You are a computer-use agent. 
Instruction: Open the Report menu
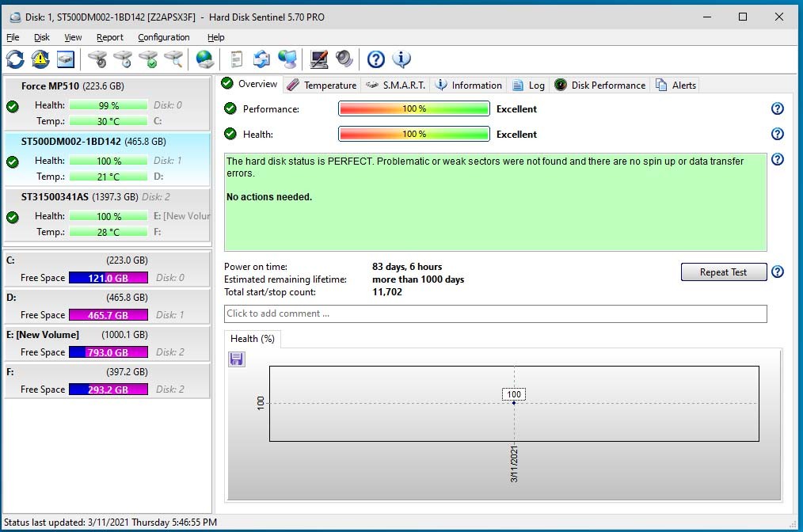(109, 37)
